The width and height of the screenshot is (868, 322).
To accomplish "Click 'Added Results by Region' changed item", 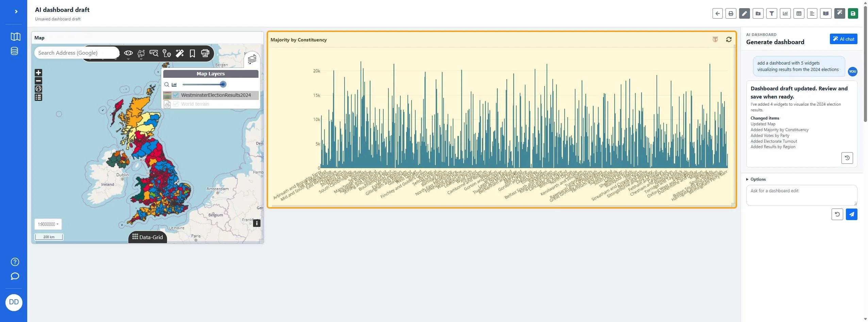I will point(773,147).
